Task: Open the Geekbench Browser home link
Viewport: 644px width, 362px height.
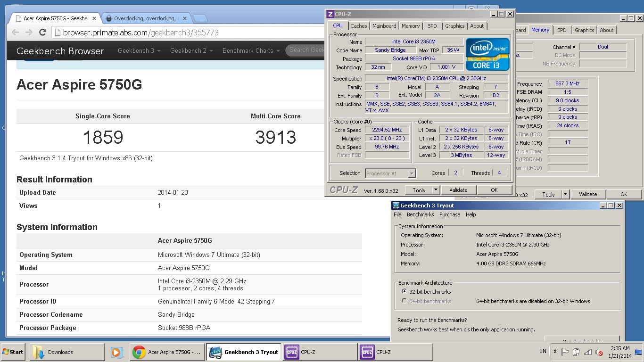Action: (x=60, y=50)
